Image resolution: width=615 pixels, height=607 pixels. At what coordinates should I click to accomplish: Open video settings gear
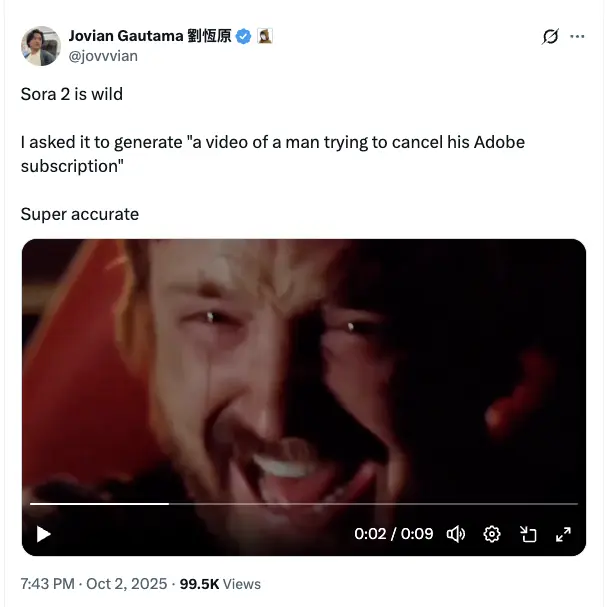(x=492, y=534)
